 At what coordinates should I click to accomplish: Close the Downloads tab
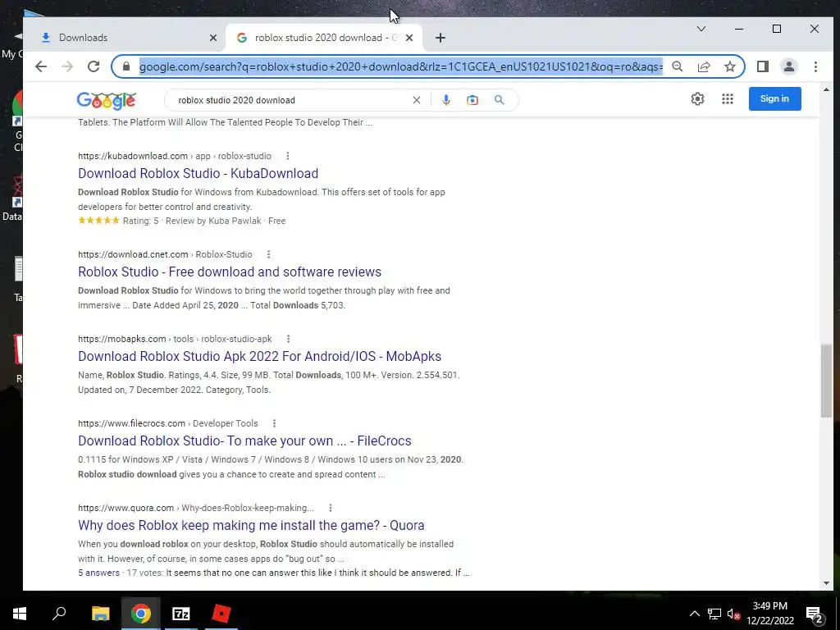212,38
